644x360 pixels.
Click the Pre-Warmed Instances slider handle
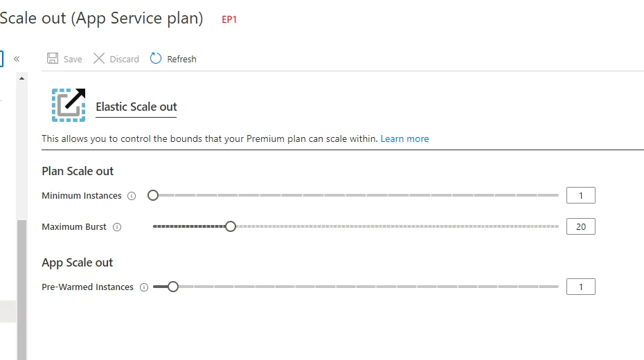coord(173,287)
